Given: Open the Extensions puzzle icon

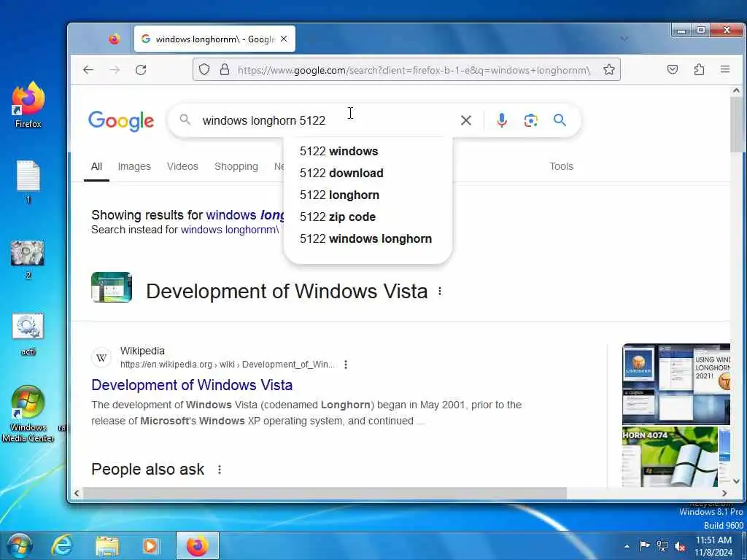Looking at the screenshot, I should click(699, 69).
